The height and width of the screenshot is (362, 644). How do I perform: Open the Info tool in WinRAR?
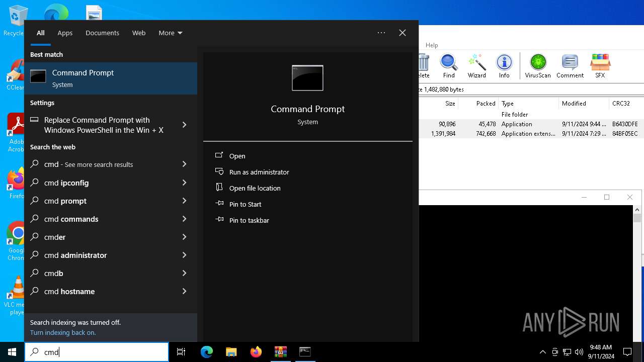(x=504, y=66)
